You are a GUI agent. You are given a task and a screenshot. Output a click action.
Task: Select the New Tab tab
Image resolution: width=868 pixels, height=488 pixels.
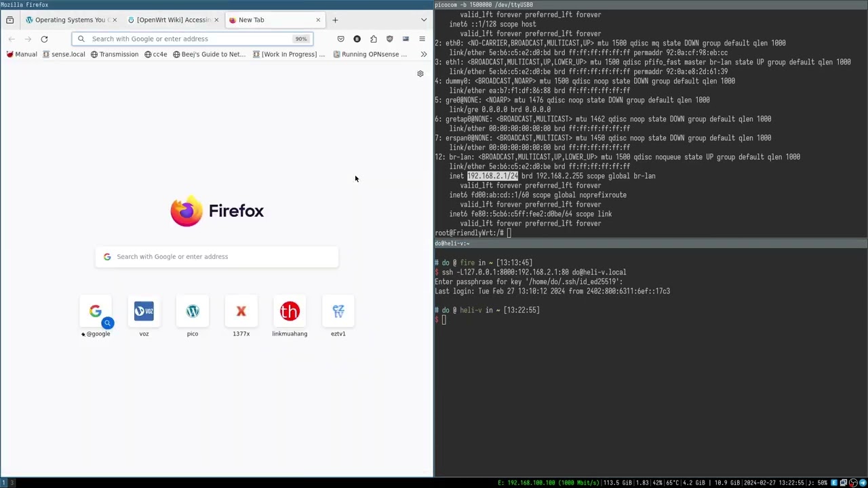tap(274, 20)
